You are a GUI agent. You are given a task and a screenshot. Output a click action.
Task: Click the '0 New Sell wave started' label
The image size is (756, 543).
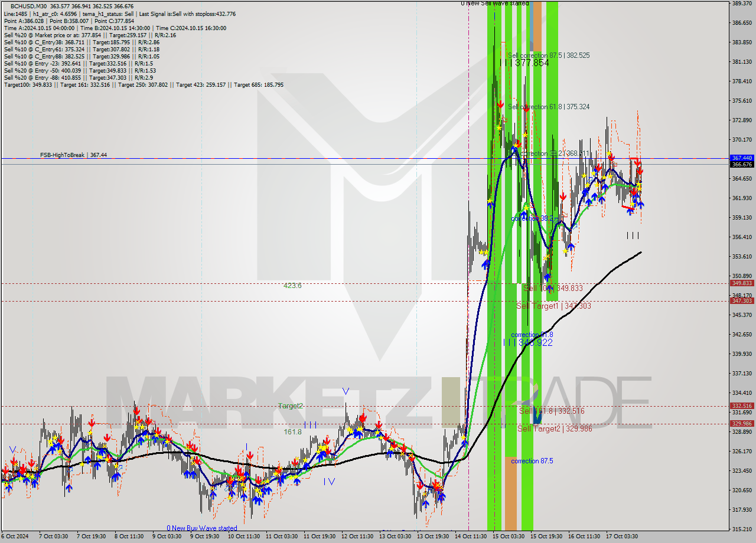coord(495,4)
